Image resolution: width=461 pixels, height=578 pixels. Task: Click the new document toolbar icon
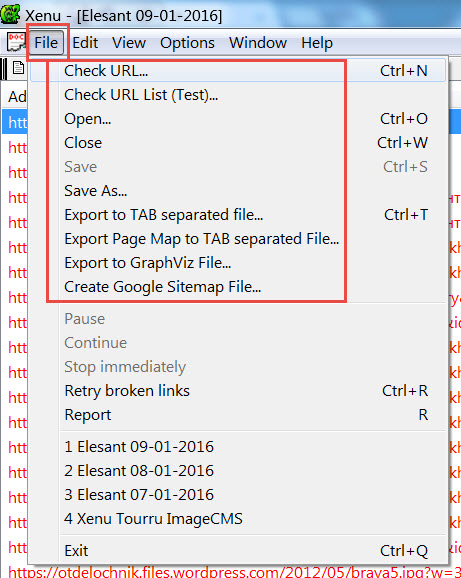click(x=18, y=68)
